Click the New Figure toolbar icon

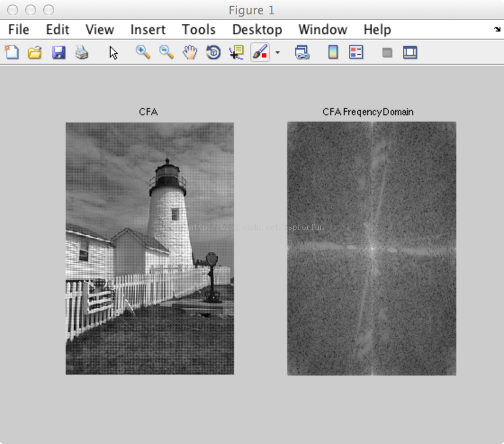[12, 52]
